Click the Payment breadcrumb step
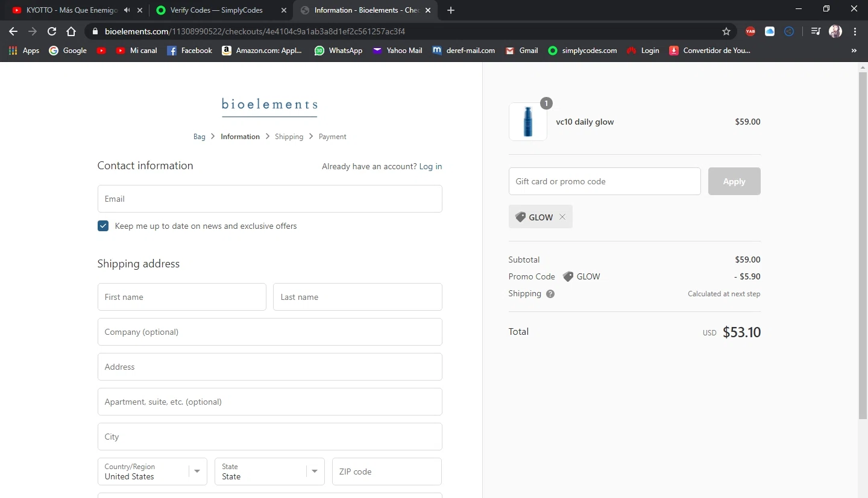Image resolution: width=868 pixels, height=498 pixels. click(x=332, y=137)
